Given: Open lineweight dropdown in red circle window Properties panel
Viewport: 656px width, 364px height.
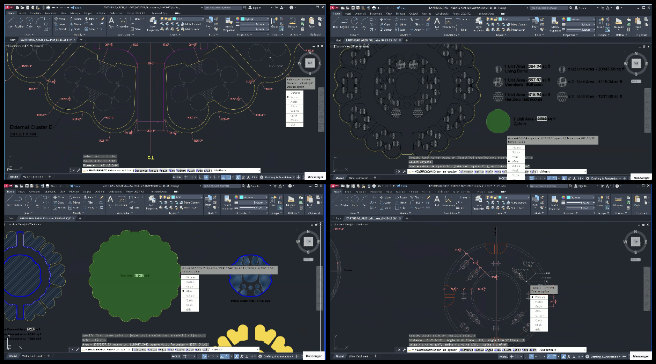Looking at the screenshot, I should (x=579, y=203).
